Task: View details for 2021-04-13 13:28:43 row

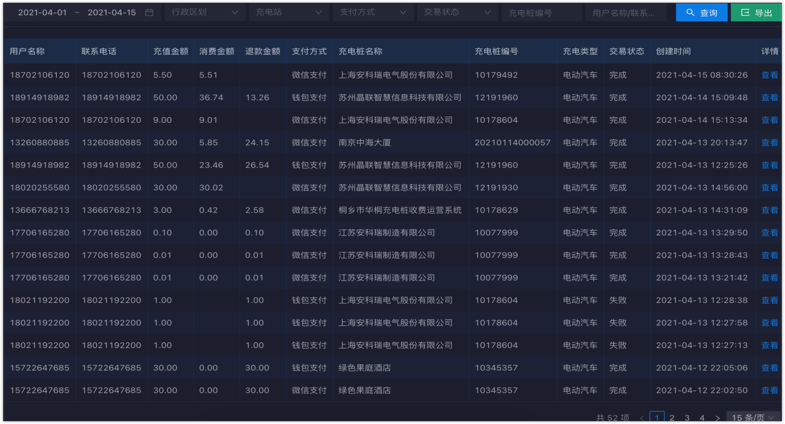Action: point(769,255)
